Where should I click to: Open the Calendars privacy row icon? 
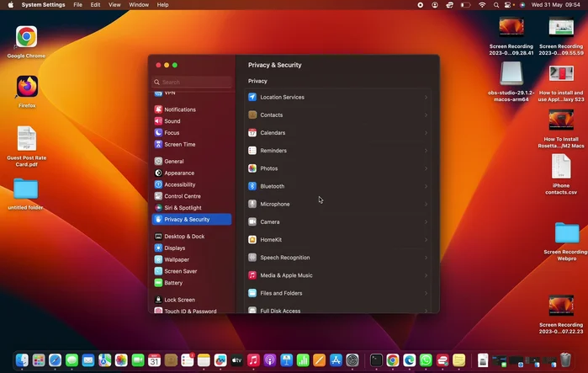(252, 133)
